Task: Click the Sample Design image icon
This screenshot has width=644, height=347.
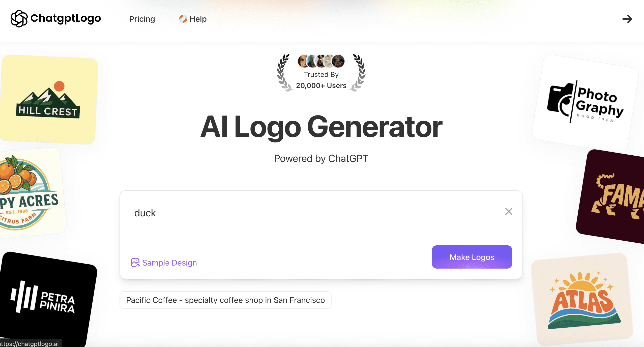Action: tap(135, 263)
